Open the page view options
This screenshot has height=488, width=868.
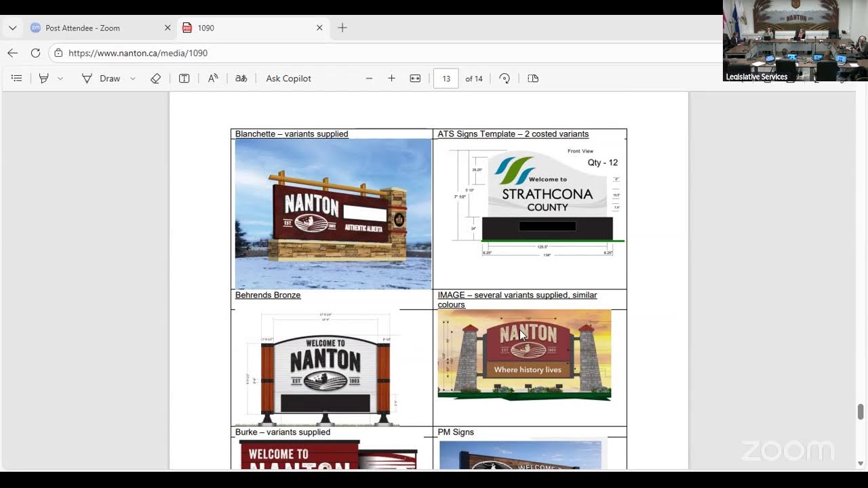533,79
